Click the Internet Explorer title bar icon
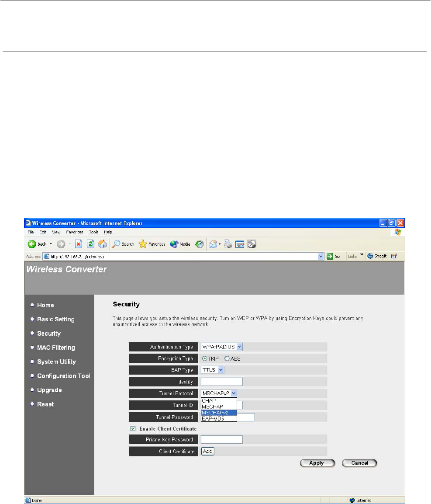 pyautogui.click(x=28, y=223)
